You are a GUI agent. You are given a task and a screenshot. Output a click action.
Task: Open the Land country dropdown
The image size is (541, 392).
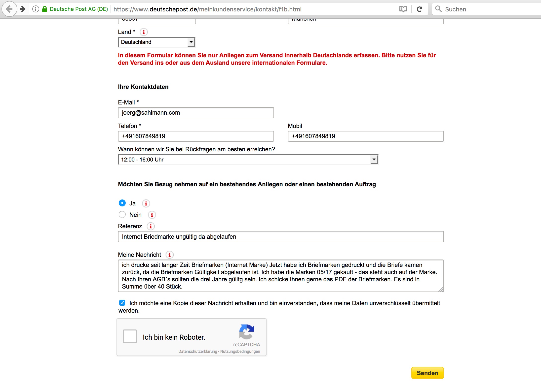tap(157, 42)
